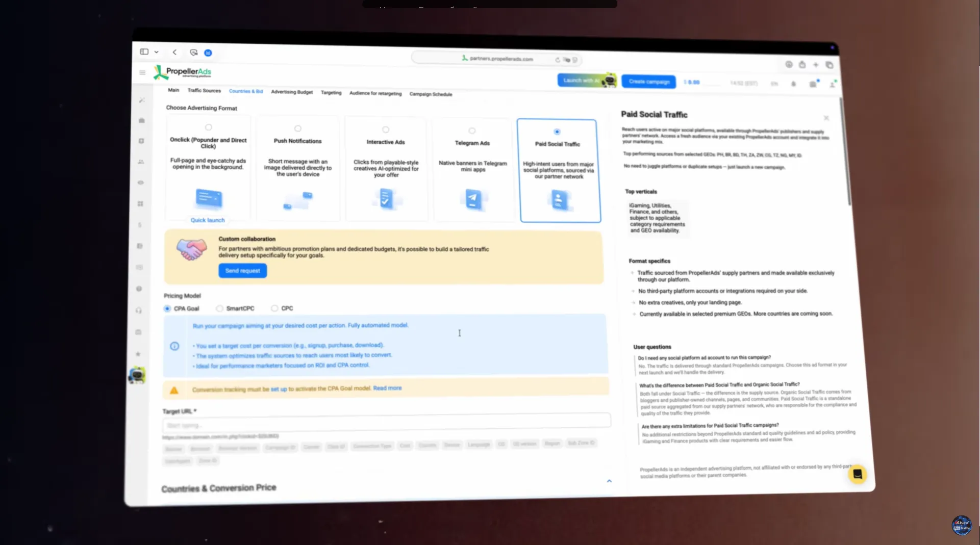
Task: Click the PropellerAds logo
Action: tap(183, 72)
